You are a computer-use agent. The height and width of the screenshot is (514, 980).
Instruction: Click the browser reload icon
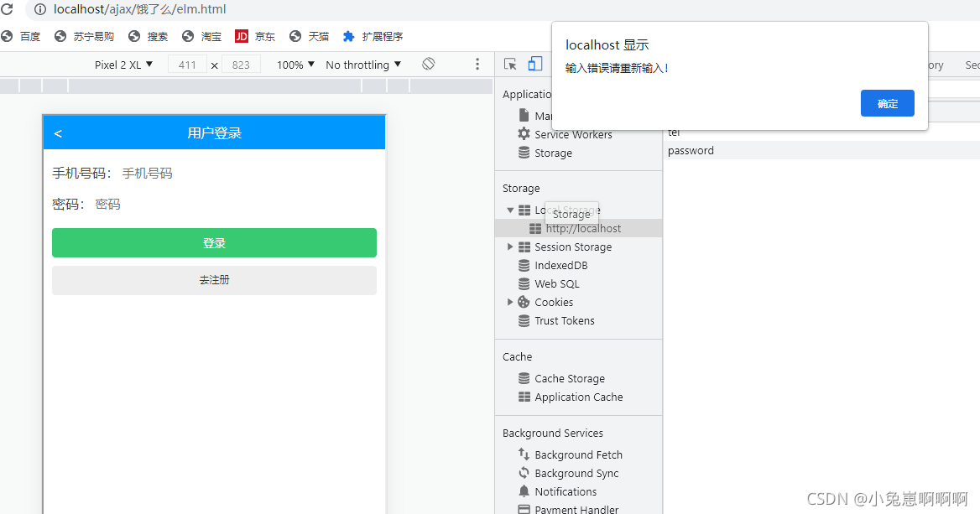(x=7, y=9)
